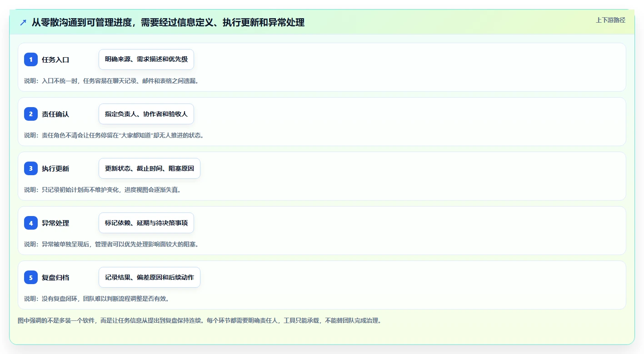This screenshot has width=644, height=354.
Task: Click the main heading 从零散沟通到可管理进度
Action: tap(168, 22)
